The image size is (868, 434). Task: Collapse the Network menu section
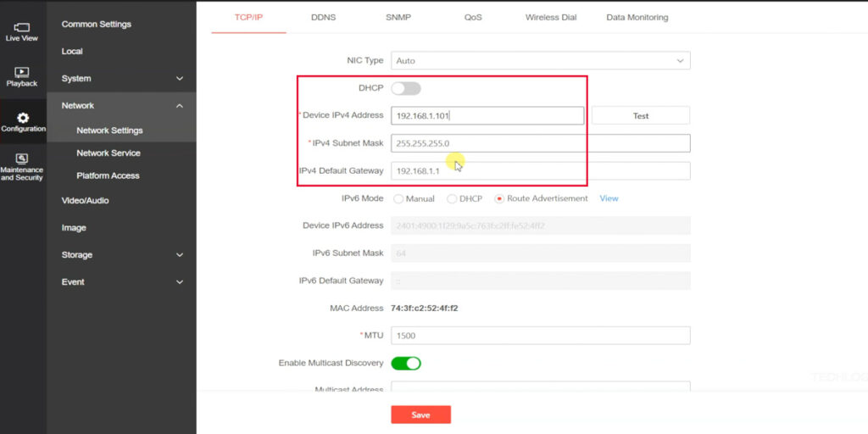pyautogui.click(x=121, y=106)
